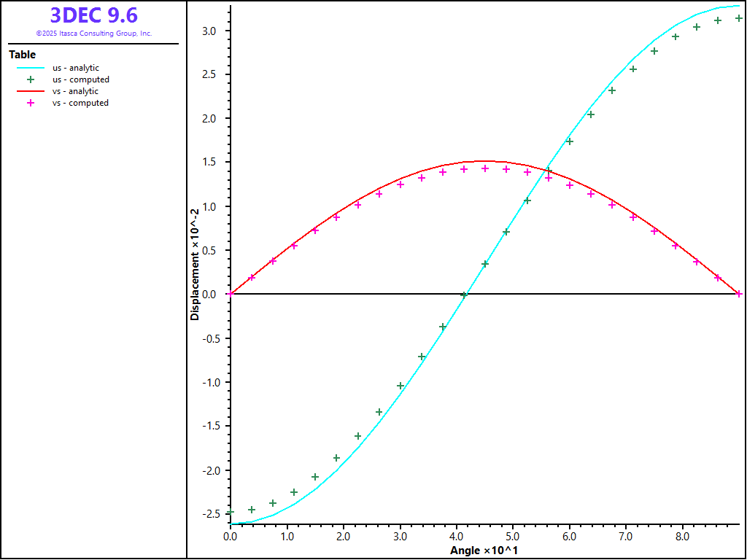Click the magenta plus marker icon in legend
The height and width of the screenshot is (560, 747).
[31, 103]
